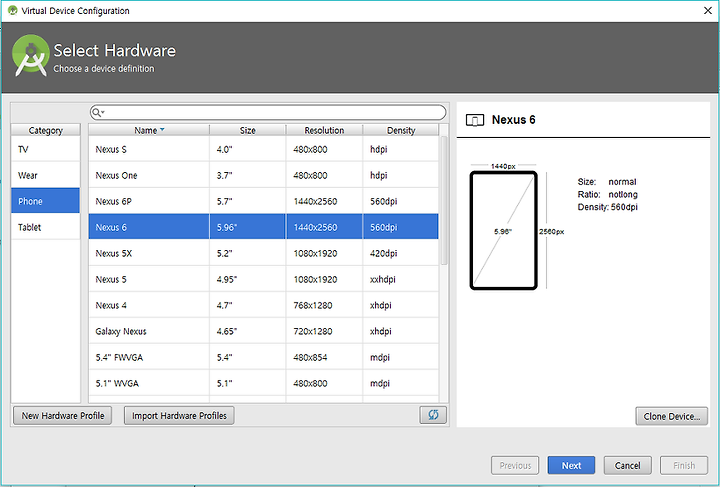Click the Android Studio logo in header
This screenshot has height=487, width=720.
pyautogui.click(x=31, y=56)
